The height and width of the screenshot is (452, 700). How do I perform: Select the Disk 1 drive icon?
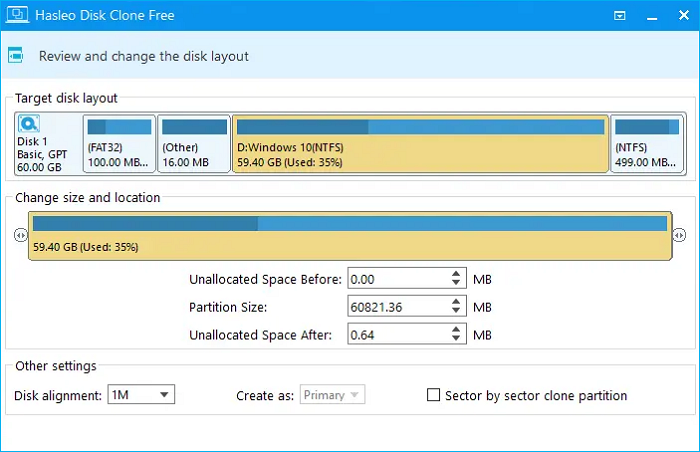pyautogui.click(x=29, y=124)
